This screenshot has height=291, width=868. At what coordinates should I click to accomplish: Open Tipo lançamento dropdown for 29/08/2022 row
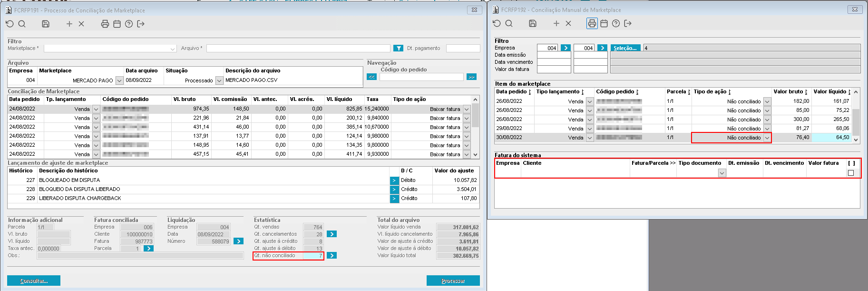[590, 129]
